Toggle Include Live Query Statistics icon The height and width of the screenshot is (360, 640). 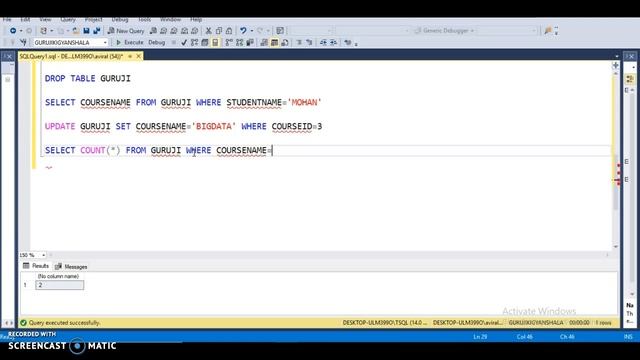click(x=240, y=42)
